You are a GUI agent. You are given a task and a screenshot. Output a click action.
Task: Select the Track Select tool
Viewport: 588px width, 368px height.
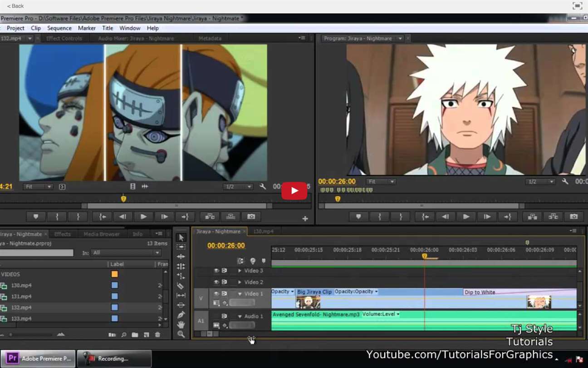tap(181, 247)
